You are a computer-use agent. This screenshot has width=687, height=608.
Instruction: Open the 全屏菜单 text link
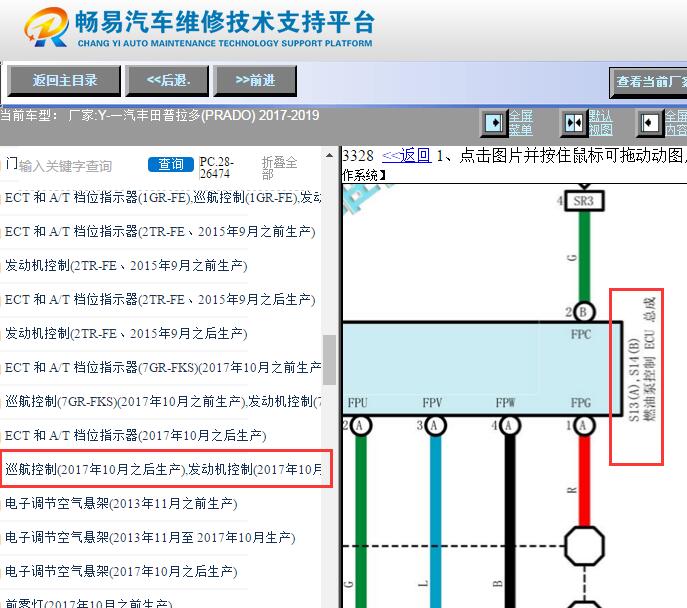(x=521, y=123)
